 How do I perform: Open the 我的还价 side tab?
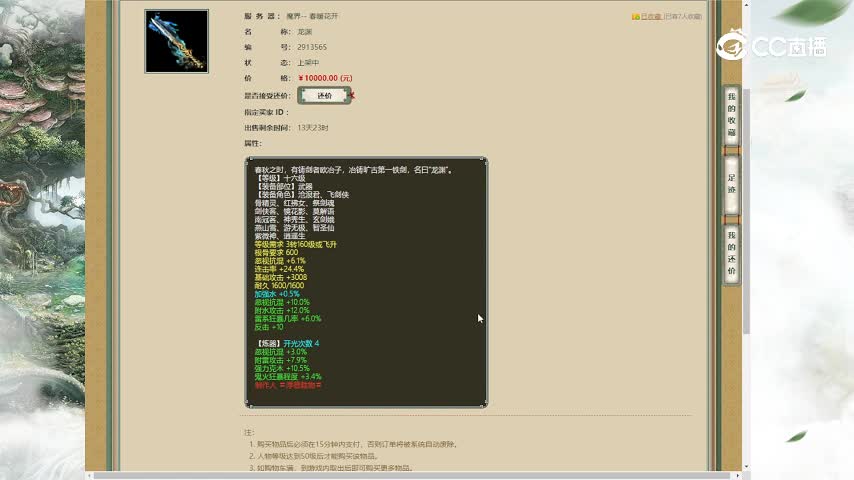tap(731, 253)
